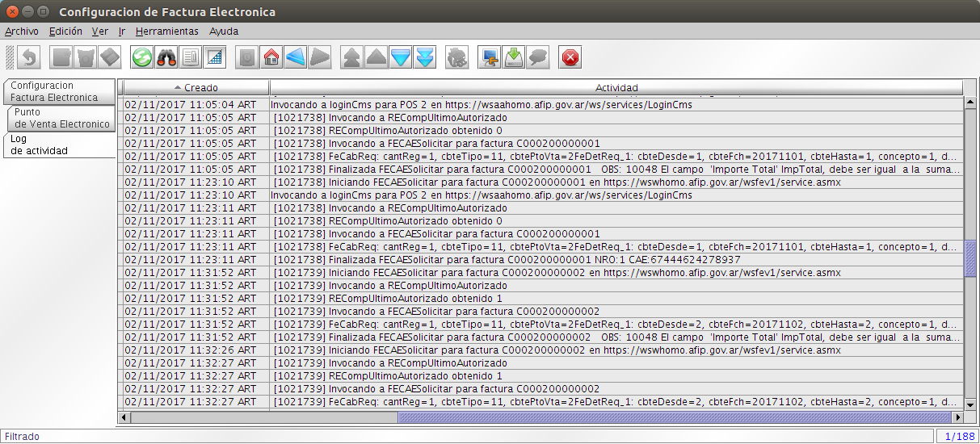Open the Herramientas menu
The width and height of the screenshot is (980, 444).
[167, 31]
